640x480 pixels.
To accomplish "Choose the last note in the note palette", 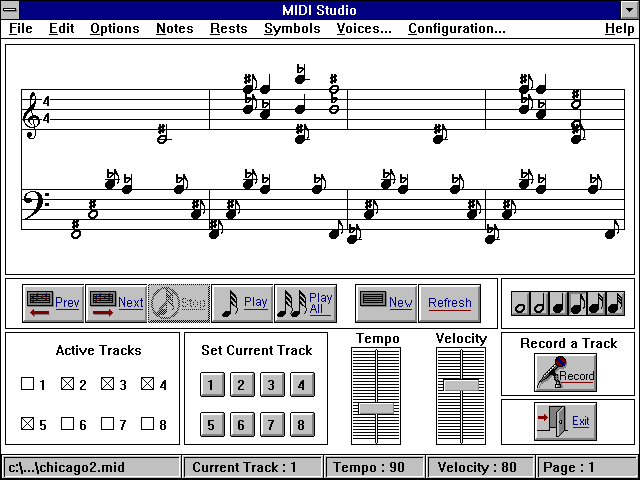I will pos(614,304).
